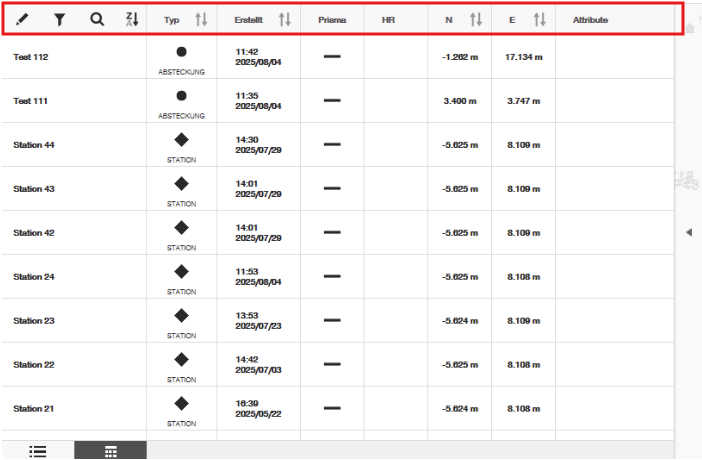This screenshot has width=702, height=460.
Task: Sort the E coordinate column
Action: (x=540, y=19)
